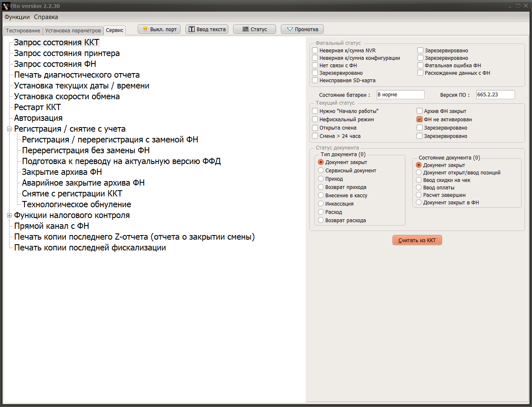Toggle 'Неверная к/сумма конфигурации' checkbox
The image size is (532, 407).
point(315,58)
